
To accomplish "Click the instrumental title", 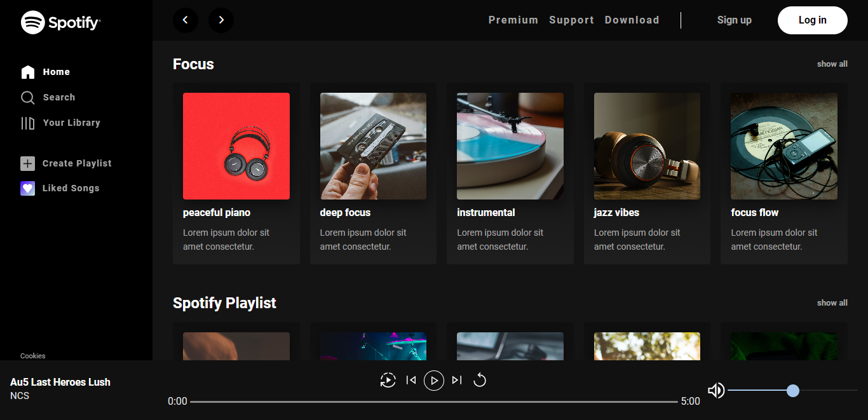I will [486, 212].
